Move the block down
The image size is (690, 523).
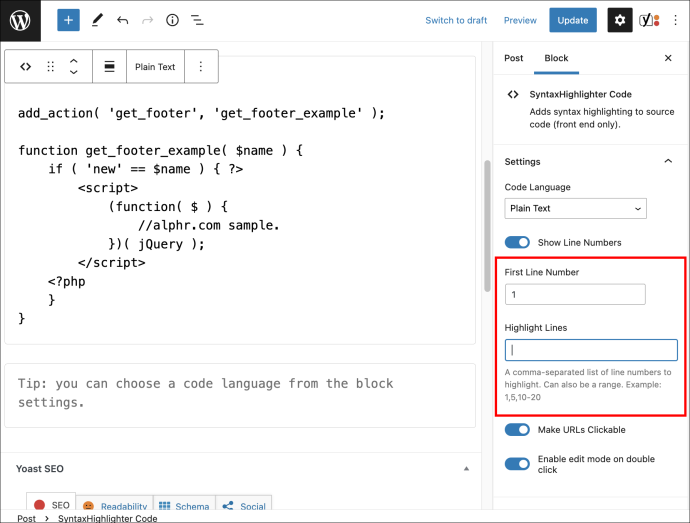pos(74,72)
